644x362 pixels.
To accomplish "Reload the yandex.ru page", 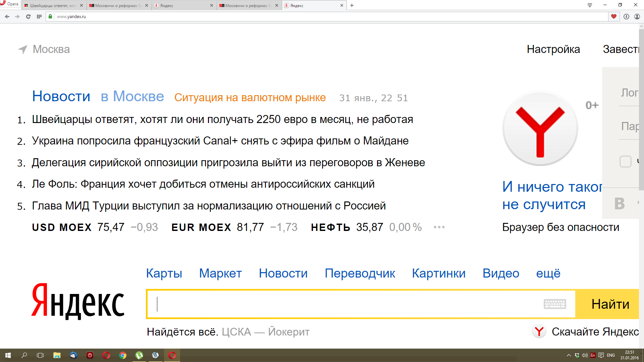I will [x=28, y=16].
